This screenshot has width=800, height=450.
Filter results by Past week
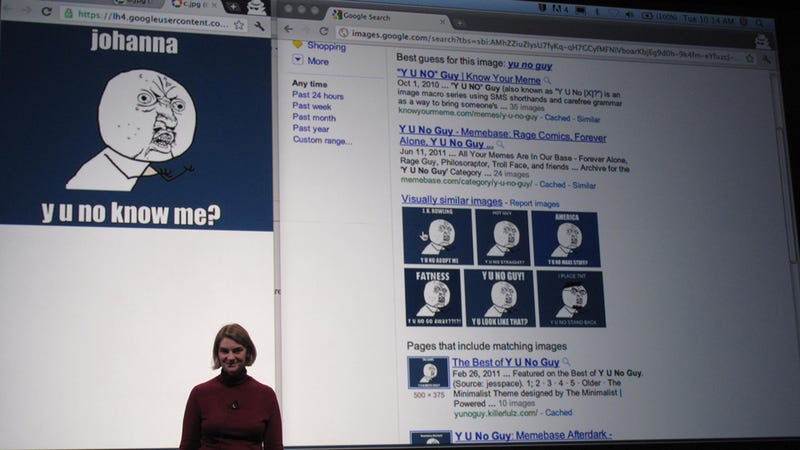(312, 106)
